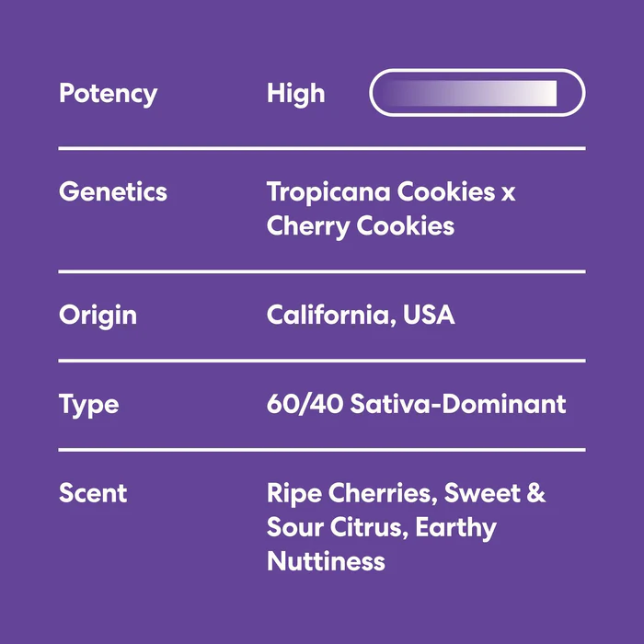Click the divider line below Potency row
This screenshot has width=644, height=644.
click(x=322, y=148)
